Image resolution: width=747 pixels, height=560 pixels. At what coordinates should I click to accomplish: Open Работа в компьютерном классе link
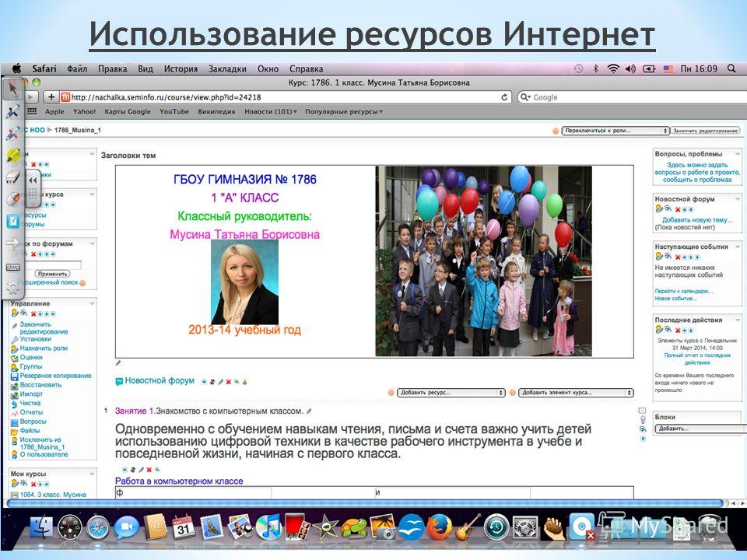(x=179, y=481)
